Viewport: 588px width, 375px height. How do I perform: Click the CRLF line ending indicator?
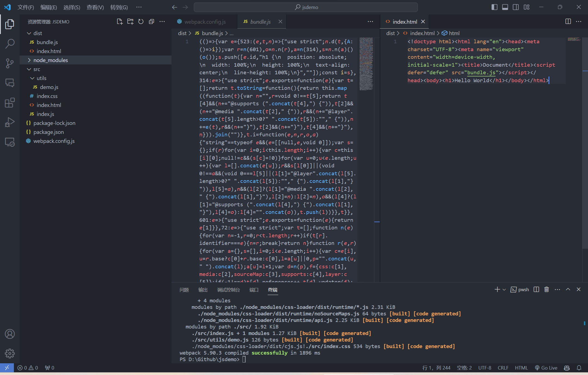pos(503,368)
